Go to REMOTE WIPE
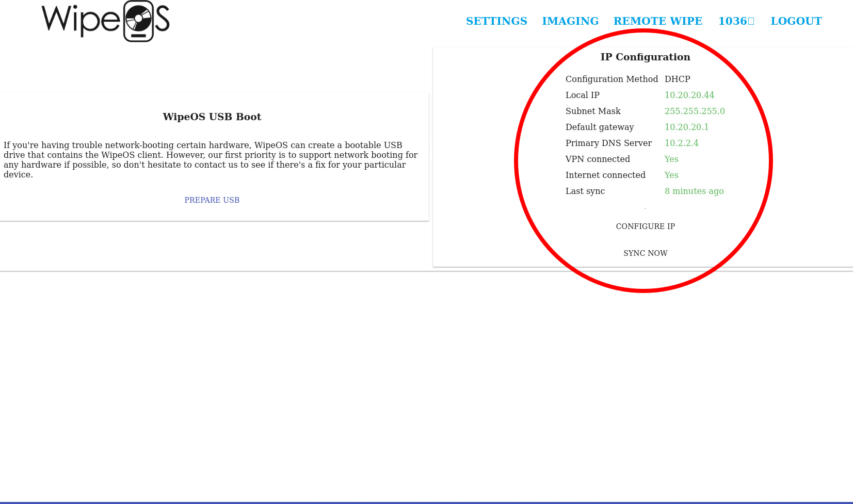 pyautogui.click(x=658, y=21)
